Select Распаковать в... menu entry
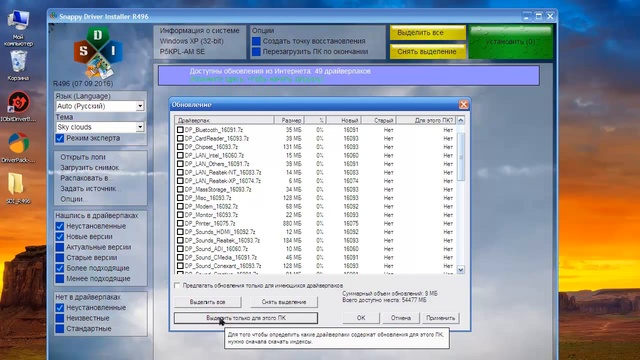 pyautogui.click(x=87, y=178)
